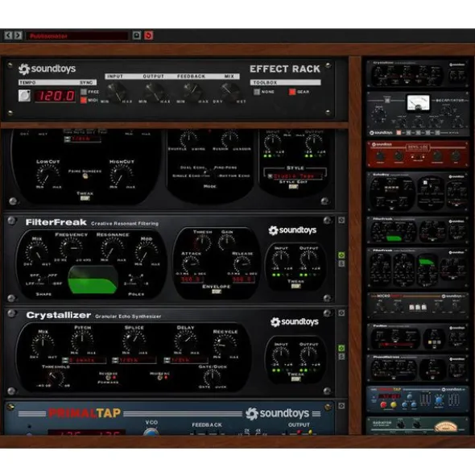Toggle the Crystallizer Reverse/Forward switch

click(x=108, y=378)
